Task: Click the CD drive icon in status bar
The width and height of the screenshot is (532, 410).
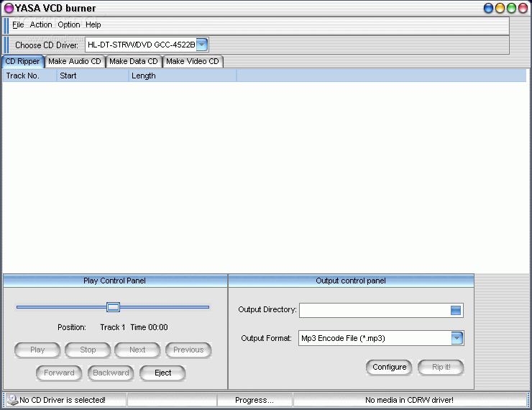Action: click(x=13, y=400)
